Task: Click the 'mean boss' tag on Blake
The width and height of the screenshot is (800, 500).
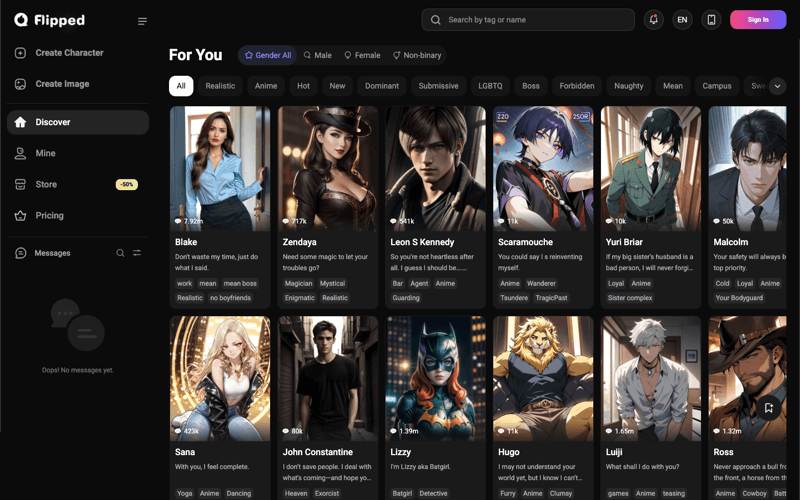Action: [x=240, y=284]
